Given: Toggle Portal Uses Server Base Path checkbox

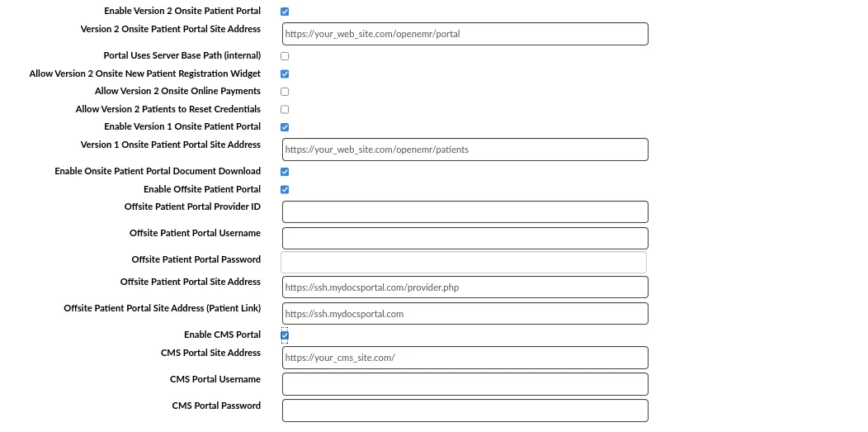Looking at the screenshot, I should point(285,56).
